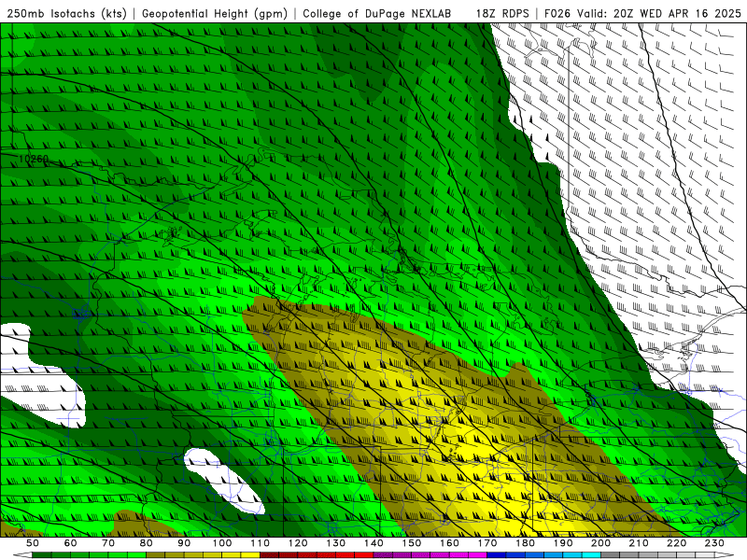Select the first gray swatch under the 200 label

pyautogui.click(x=611, y=555)
